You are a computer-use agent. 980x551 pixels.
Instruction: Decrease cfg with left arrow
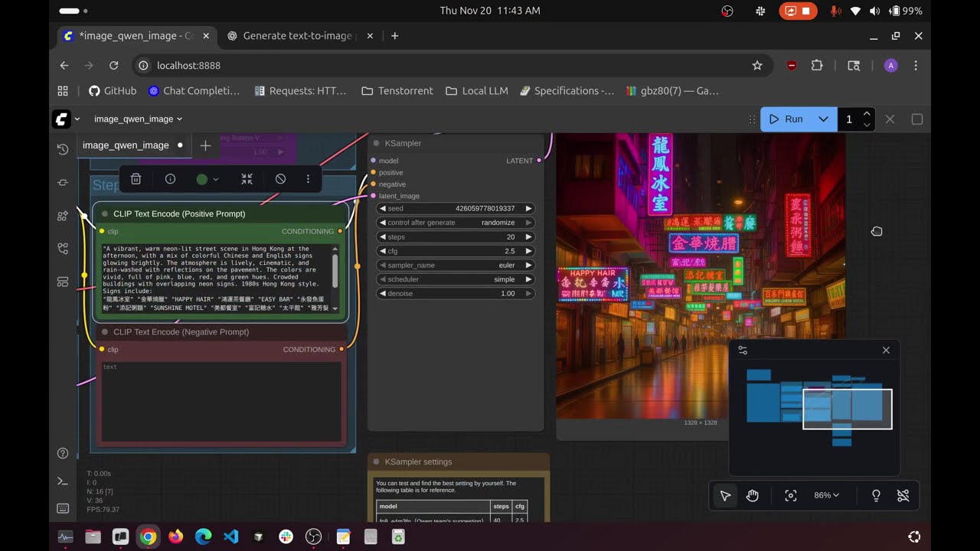click(383, 251)
